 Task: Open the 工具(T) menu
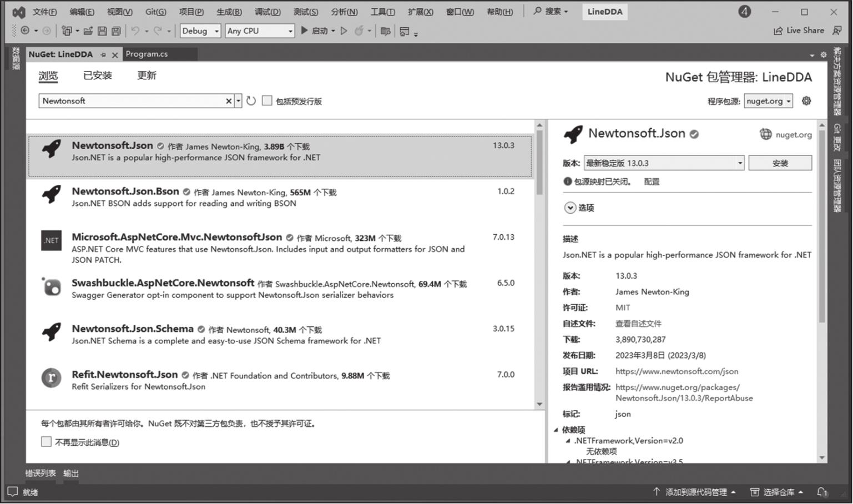pos(382,12)
